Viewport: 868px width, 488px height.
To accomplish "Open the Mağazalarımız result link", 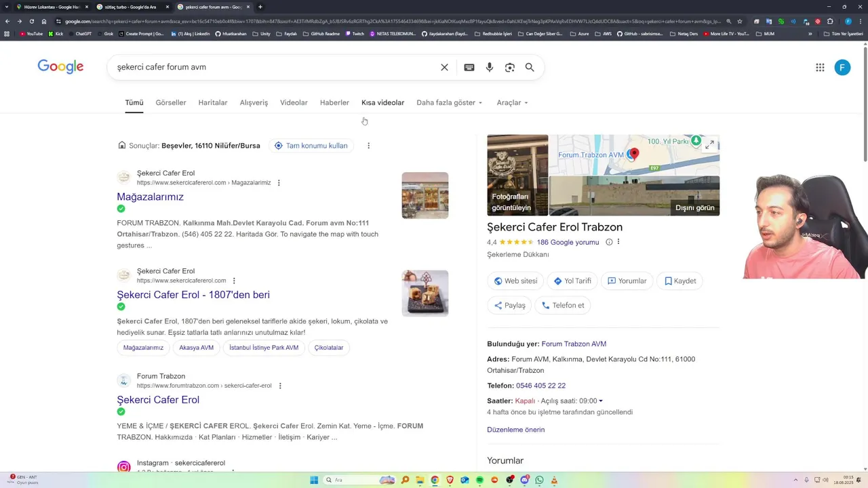I will 150,197.
